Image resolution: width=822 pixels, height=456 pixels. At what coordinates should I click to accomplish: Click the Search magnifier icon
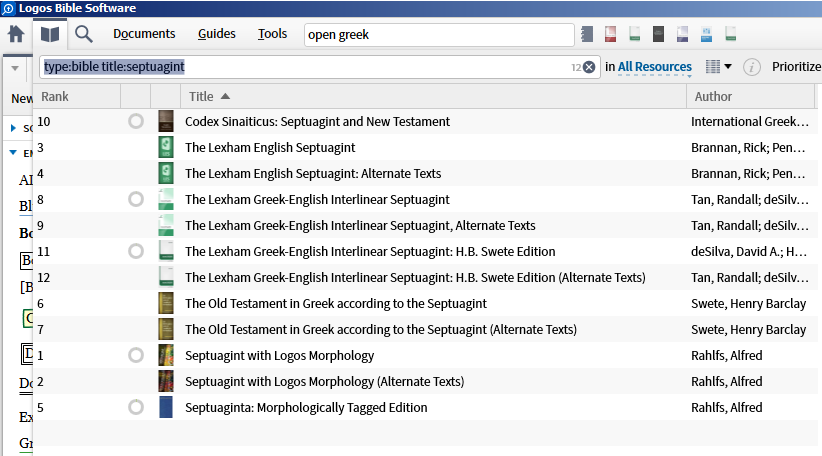[83, 35]
